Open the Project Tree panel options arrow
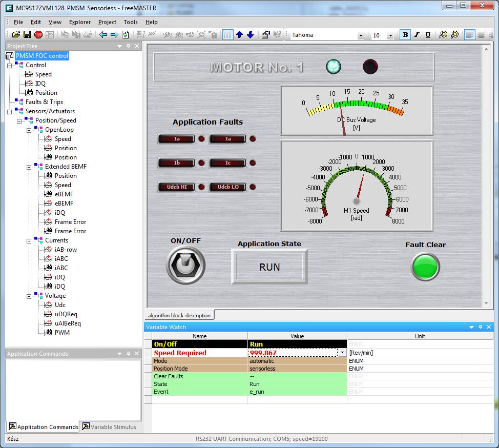Viewport: 499px width, 448px height. 120,46
